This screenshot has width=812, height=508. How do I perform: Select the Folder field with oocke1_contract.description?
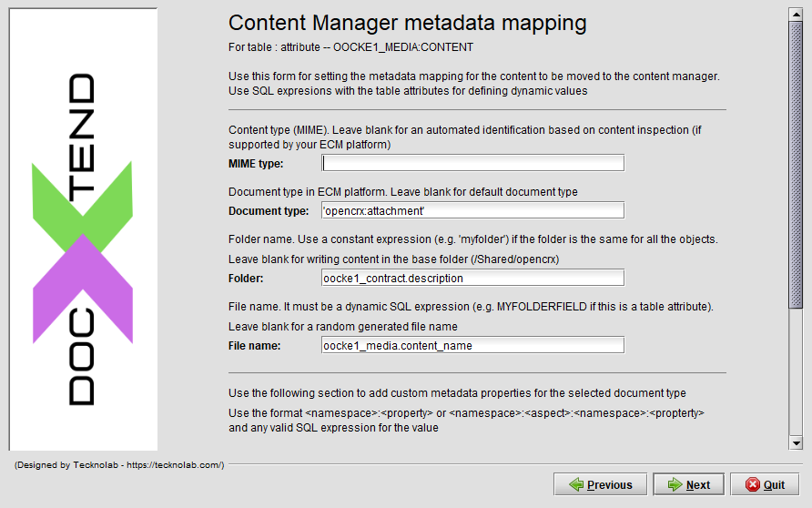472,278
